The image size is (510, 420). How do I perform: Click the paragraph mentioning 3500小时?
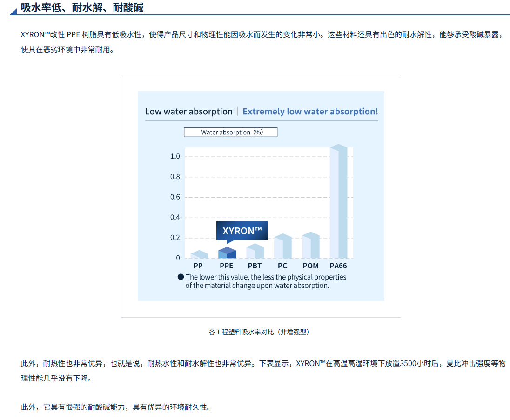pos(263,370)
